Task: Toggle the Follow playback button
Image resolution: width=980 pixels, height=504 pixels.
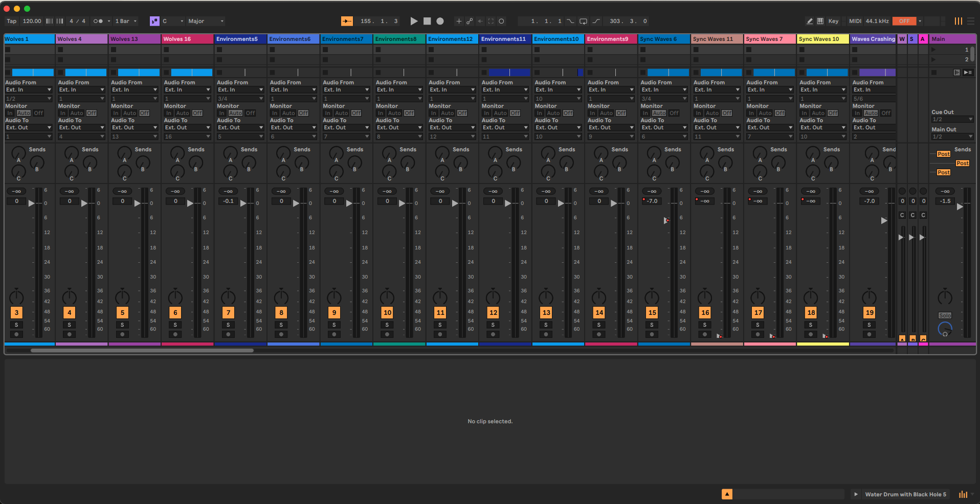Action: pyautogui.click(x=347, y=21)
